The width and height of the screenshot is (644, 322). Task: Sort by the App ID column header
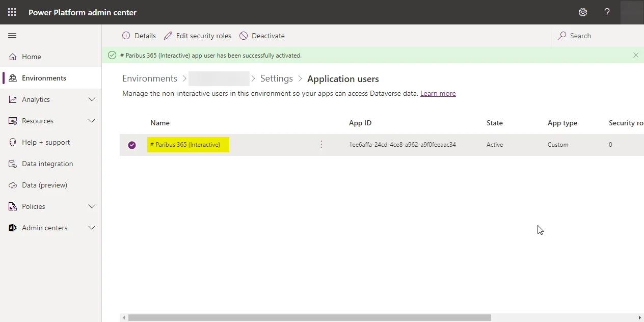click(x=360, y=123)
